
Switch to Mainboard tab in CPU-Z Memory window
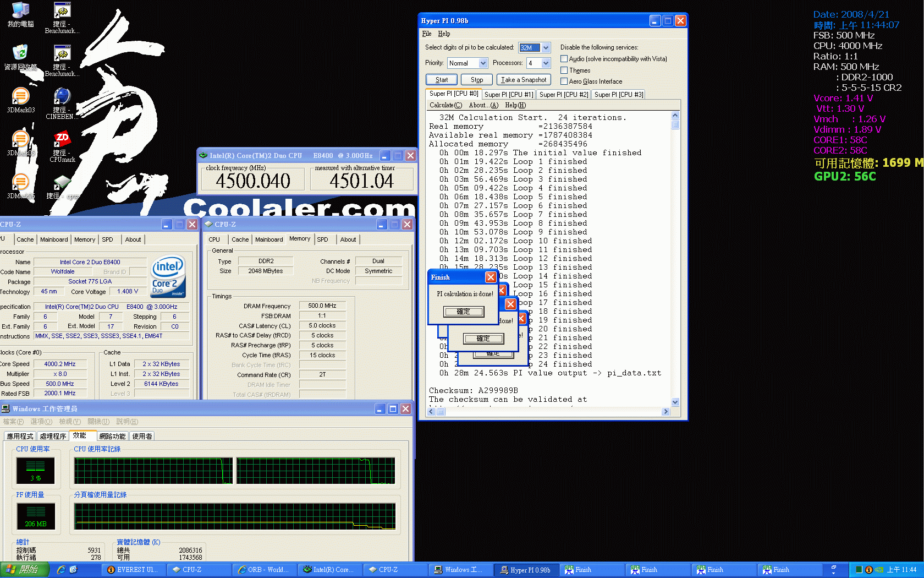269,239
